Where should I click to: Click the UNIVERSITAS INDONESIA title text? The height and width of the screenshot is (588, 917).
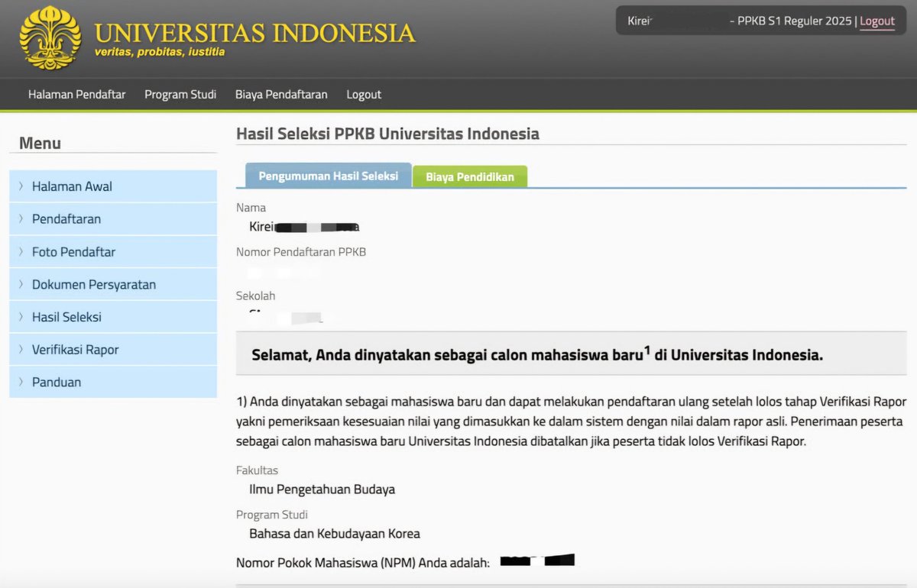click(x=255, y=33)
